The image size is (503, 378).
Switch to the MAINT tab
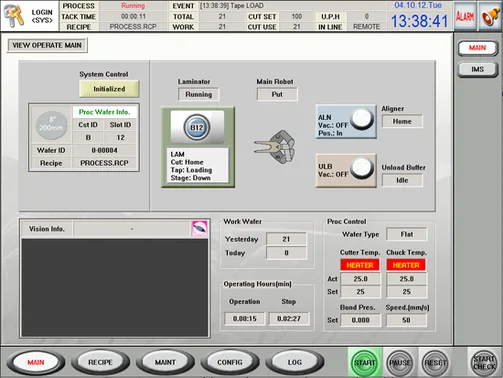tap(165, 362)
